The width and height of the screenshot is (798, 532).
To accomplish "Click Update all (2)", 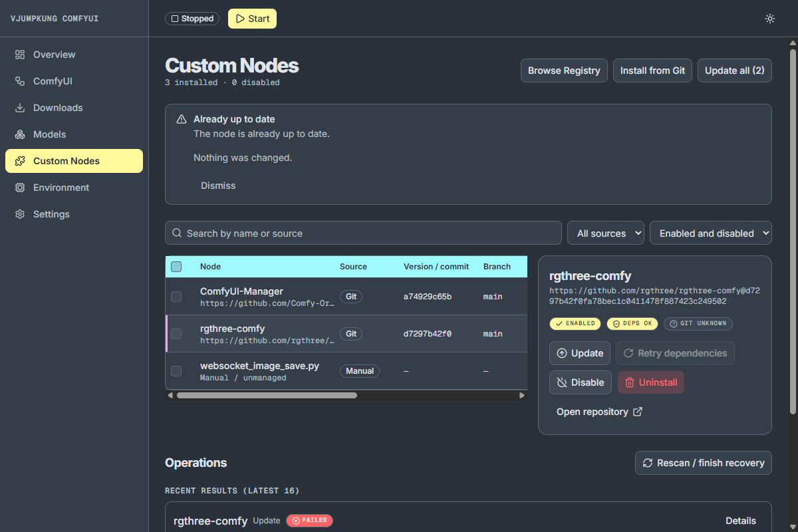I will tap(735, 70).
